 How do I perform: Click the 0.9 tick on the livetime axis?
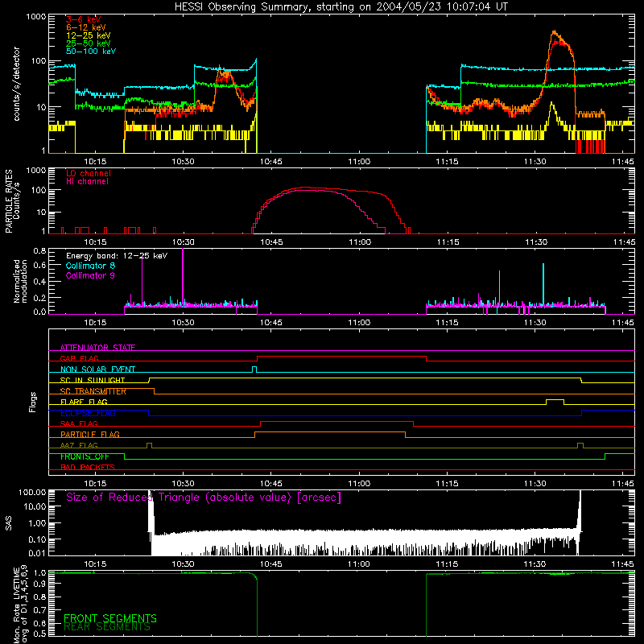39,584
